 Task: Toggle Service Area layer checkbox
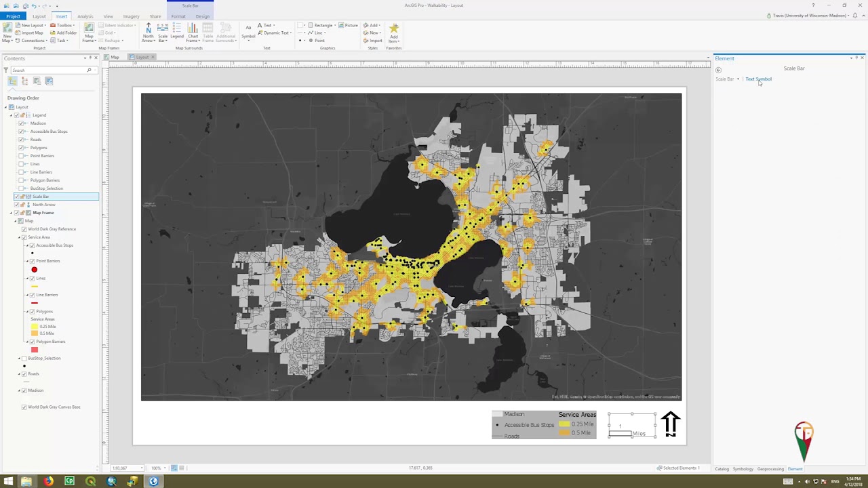(24, 237)
